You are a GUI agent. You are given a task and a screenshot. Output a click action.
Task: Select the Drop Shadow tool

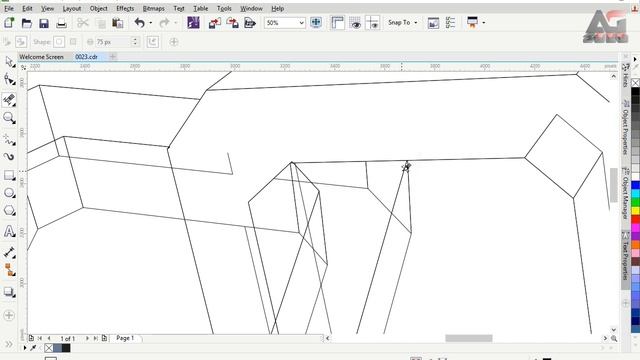pos(9,291)
